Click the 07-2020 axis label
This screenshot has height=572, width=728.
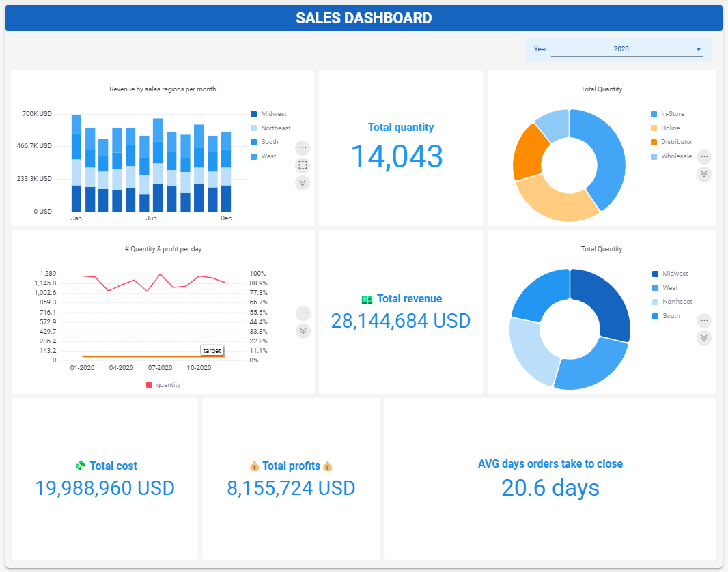[x=160, y=367]
